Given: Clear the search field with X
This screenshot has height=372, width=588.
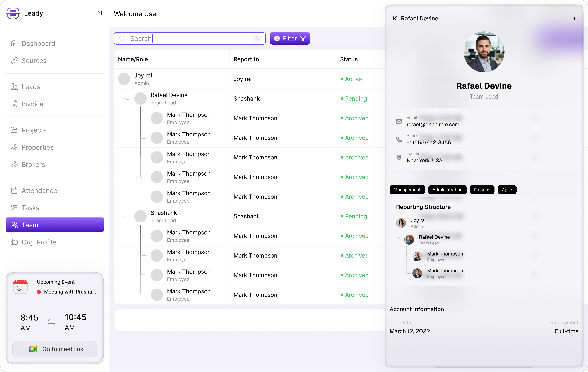Looking at the screenshot, I should click(257, 38).
